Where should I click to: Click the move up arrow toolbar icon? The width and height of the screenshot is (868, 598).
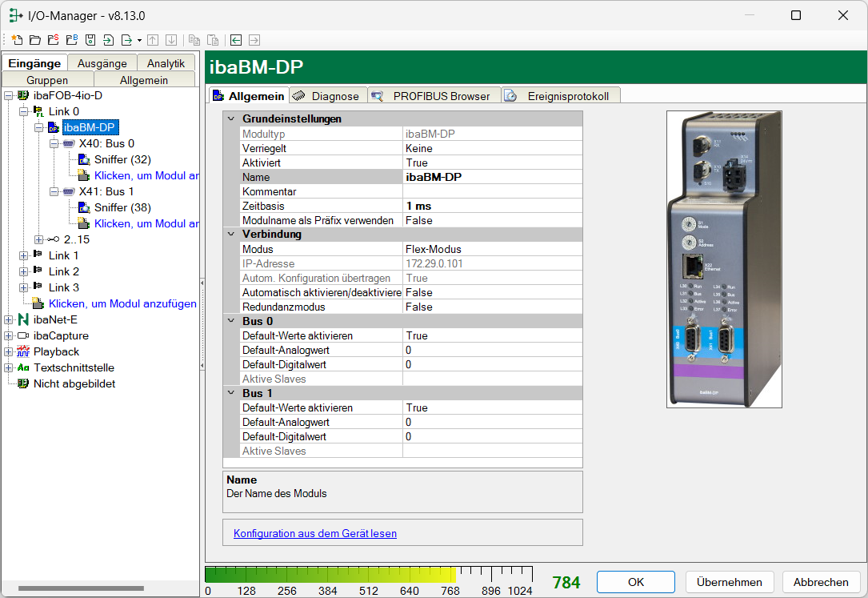(154, 40)
